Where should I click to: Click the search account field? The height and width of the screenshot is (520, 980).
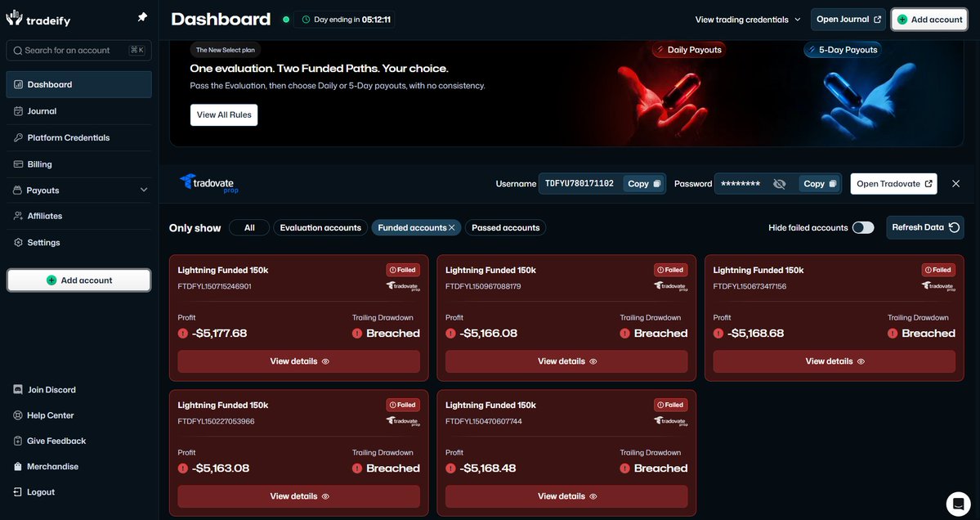point(78,50)
